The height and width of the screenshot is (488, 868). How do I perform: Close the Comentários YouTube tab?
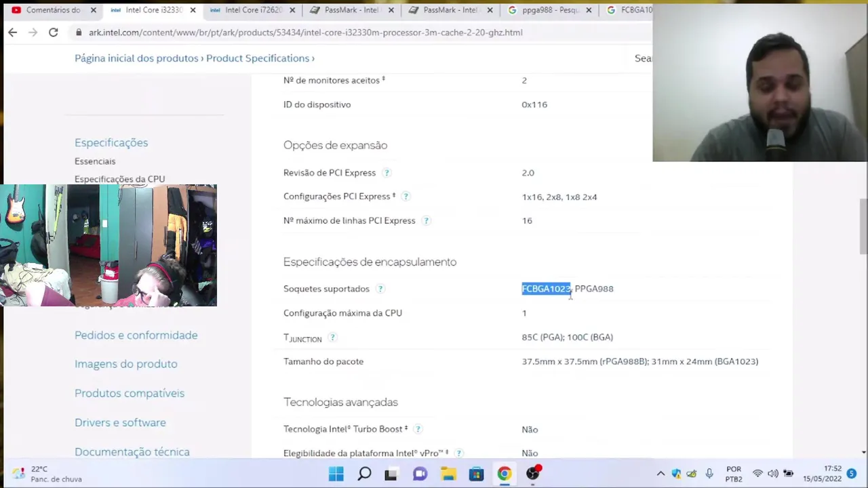pos(94,10)
